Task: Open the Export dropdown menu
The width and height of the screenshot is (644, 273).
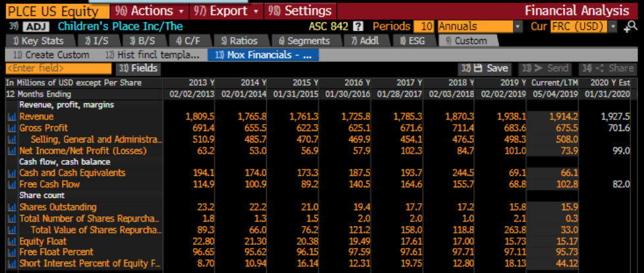Action: click(x=227, y=11)
